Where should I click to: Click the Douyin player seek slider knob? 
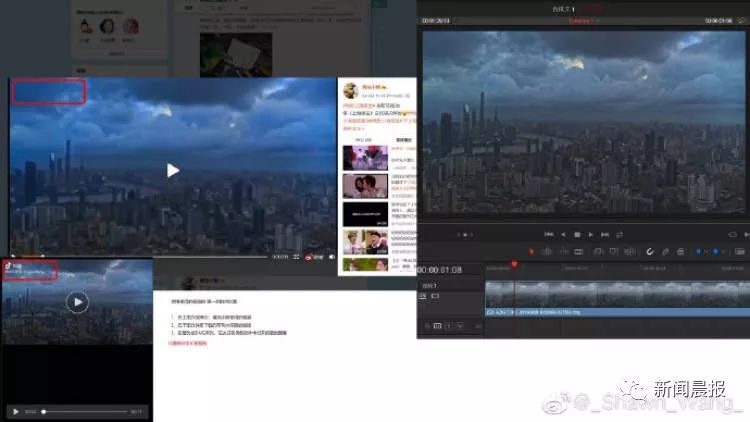44,411
